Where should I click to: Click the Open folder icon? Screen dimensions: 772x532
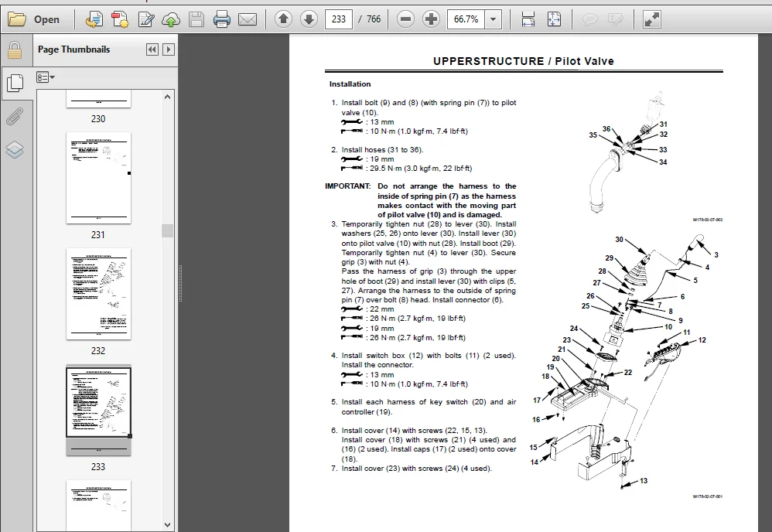click(x=17, y=19)
